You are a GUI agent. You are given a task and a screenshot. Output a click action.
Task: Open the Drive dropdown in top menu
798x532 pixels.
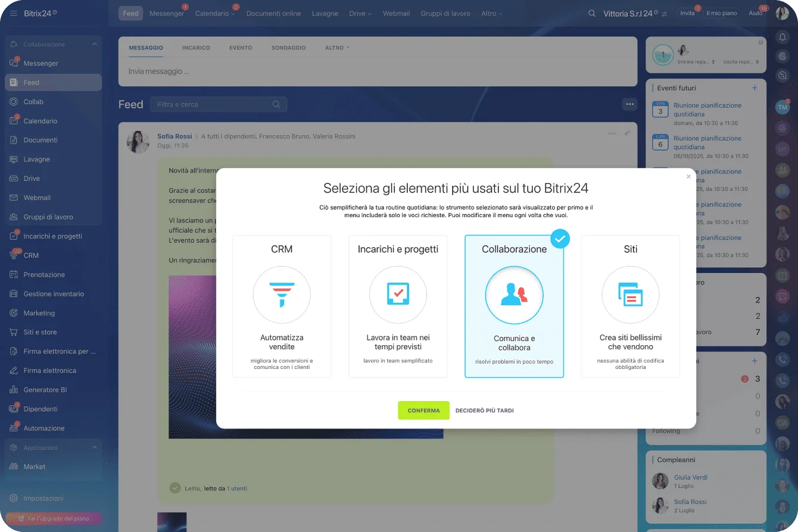(x=360, y=13)
